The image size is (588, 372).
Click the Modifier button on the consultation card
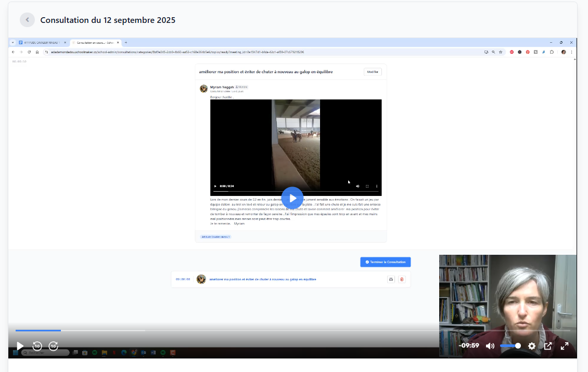(373, 72)
